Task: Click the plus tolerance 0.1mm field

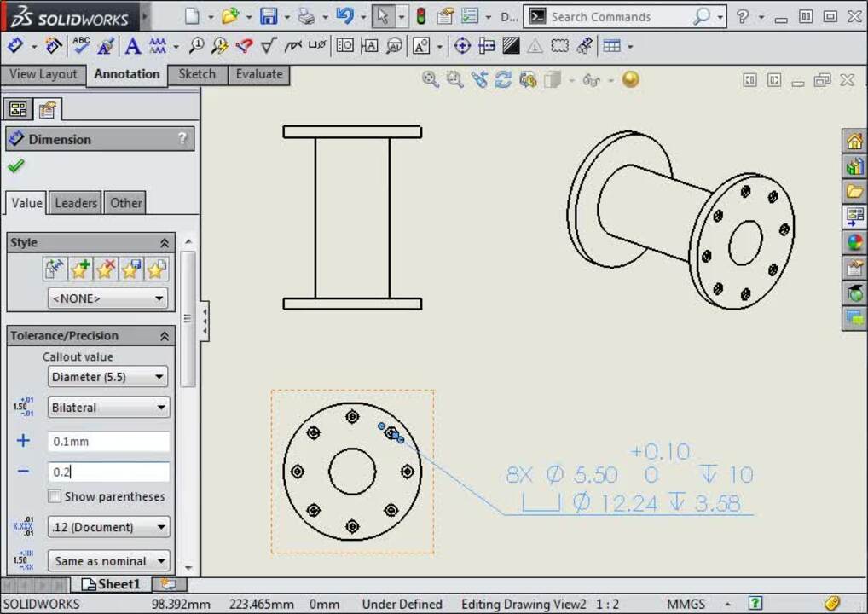Action: point(108,442)
